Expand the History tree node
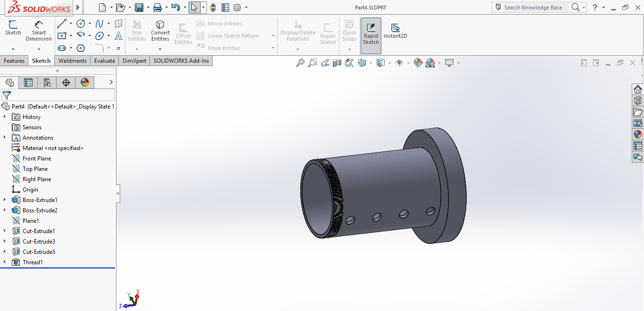Image resolution: width=644 pixels, height=311 pixels. pyautogui.click(x=5, y=117)
